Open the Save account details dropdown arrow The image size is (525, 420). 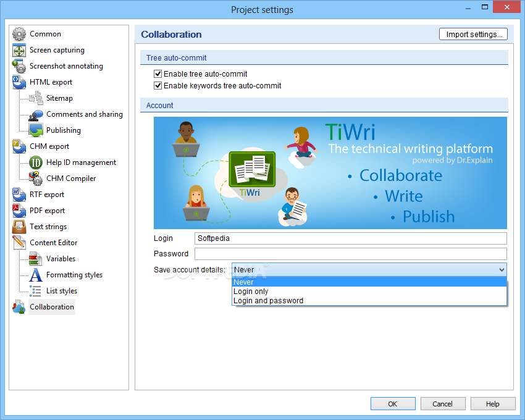[502, 270]
